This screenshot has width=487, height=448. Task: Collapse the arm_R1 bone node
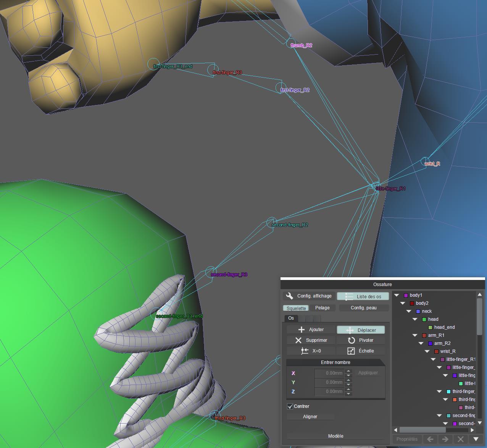pos(415,335)
